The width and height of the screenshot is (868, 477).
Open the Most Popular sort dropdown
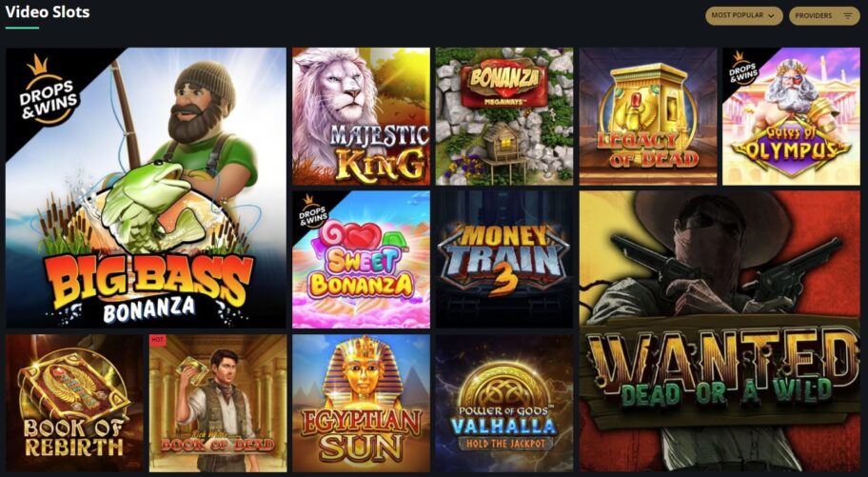pos(743,15)
